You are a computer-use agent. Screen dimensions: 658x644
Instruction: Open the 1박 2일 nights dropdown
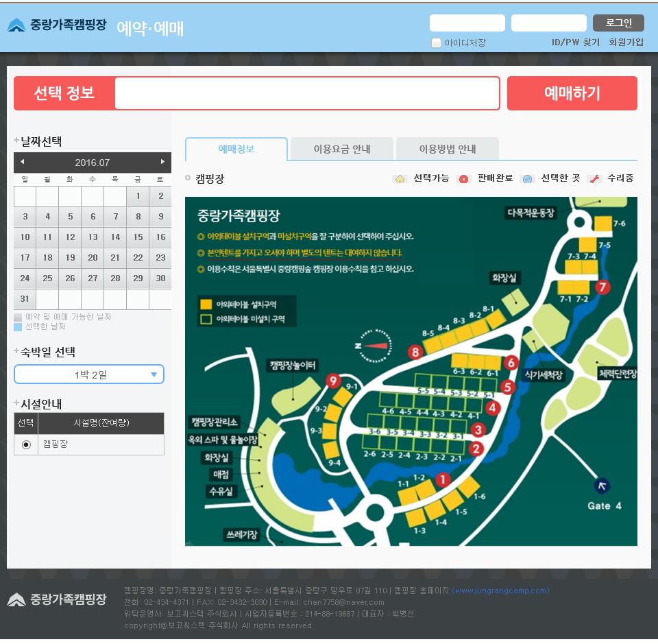[x=89, y=374]
